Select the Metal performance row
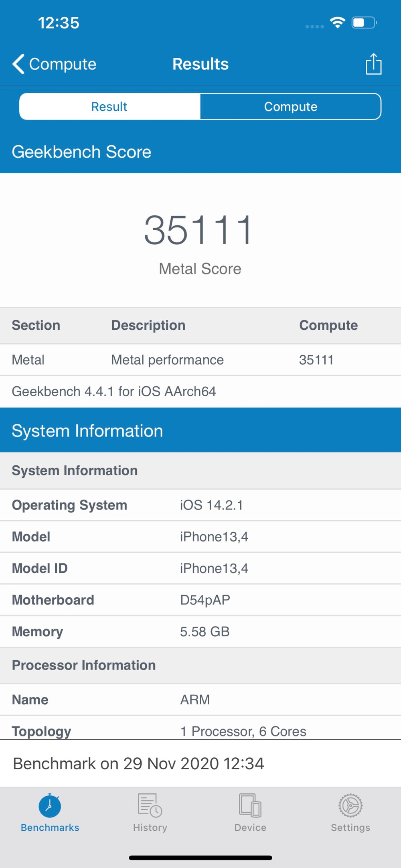The width and height of the screenshot is (401, 868). [x=200, y=360]
